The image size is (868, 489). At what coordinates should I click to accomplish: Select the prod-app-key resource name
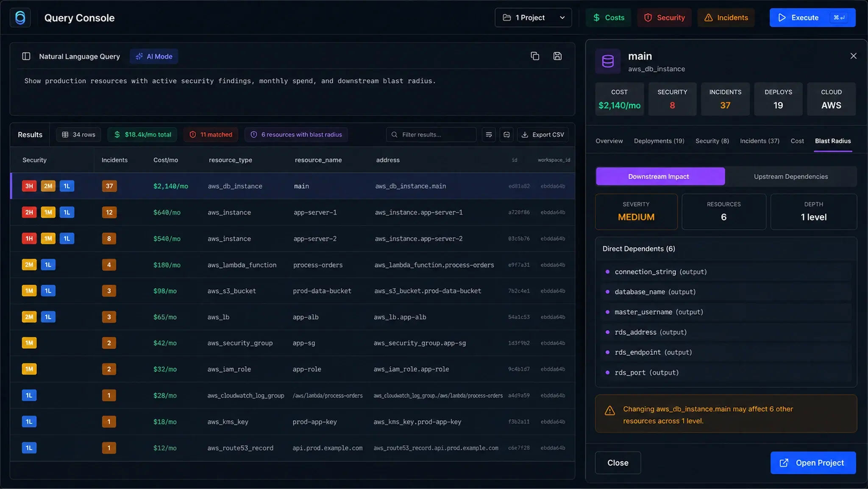tap(314, 422)
